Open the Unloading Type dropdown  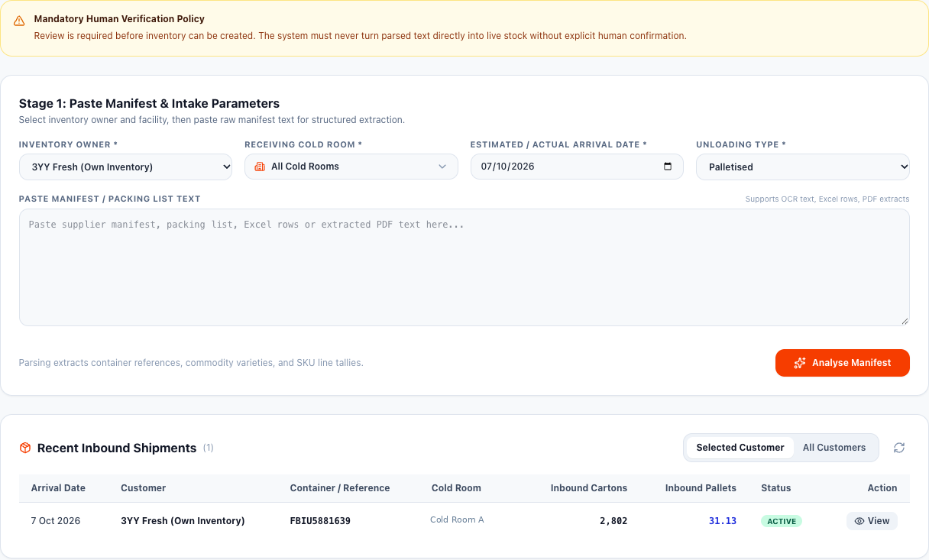coord(803,167)
